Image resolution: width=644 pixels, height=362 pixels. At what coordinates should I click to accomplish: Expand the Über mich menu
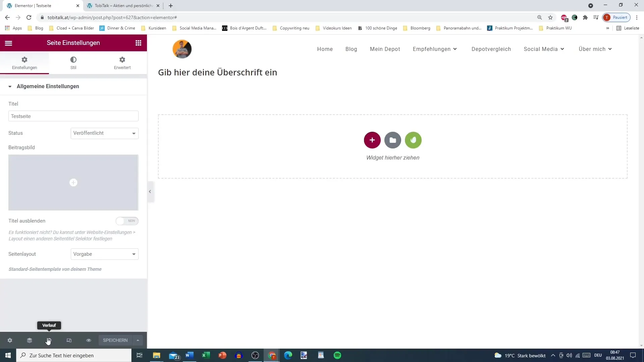595,49
